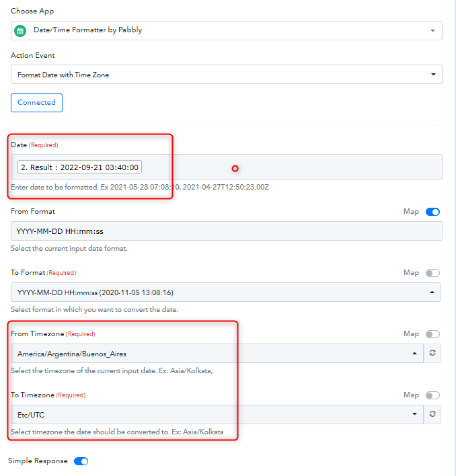Screen dimensions: 456x476
Task: Click the Action Event label
Action: 33,56
